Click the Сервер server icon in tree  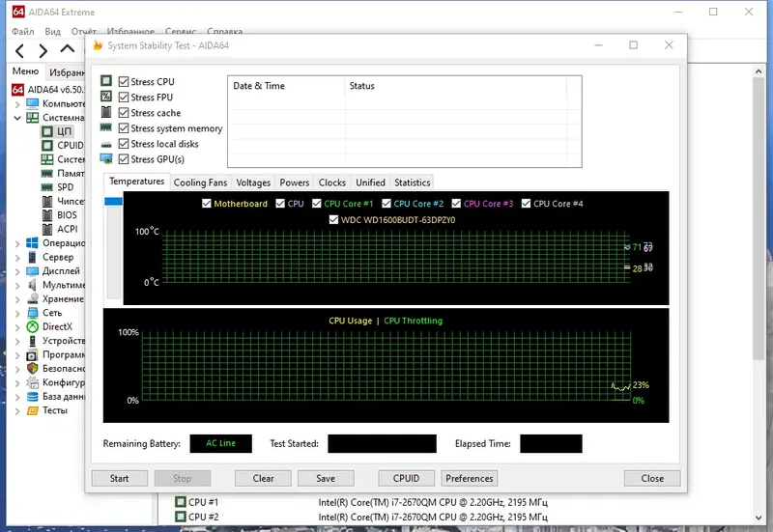tap(33, 257)
